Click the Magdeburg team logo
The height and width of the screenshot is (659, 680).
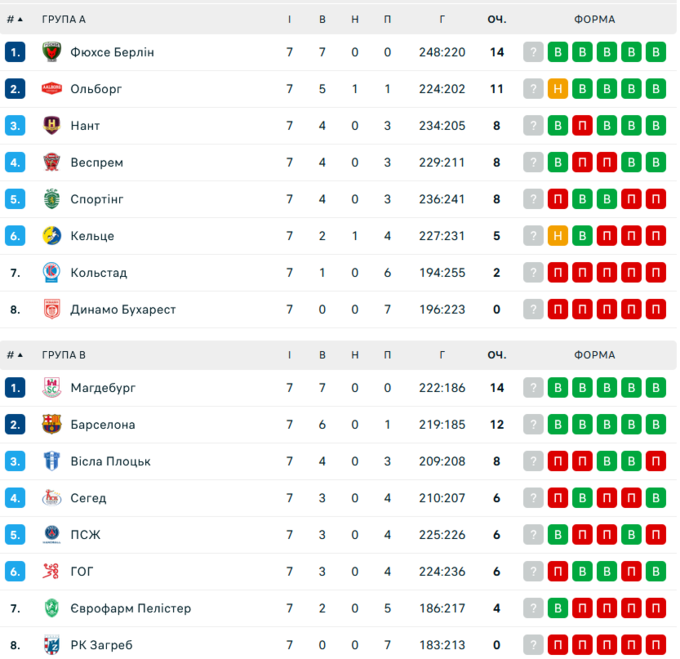pyautogui.click(x=52, y=388)
